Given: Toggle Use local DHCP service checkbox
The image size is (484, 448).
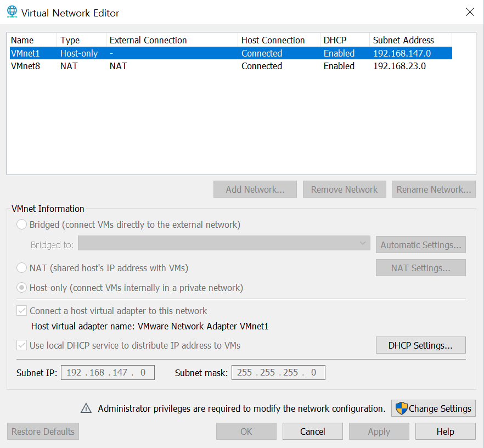Looking at the screenshot, I should click(x=21, y=345).
